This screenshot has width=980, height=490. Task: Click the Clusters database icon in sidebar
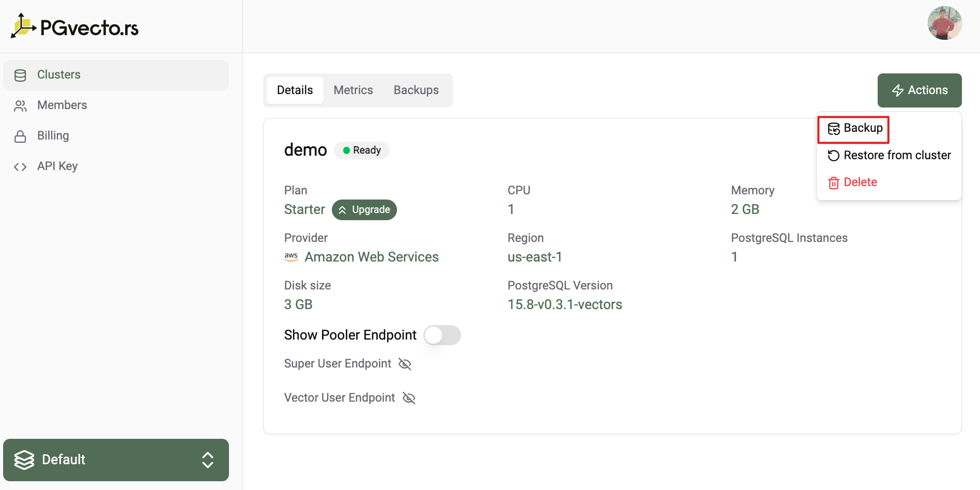pyautogui.click(x=20, y=75)
